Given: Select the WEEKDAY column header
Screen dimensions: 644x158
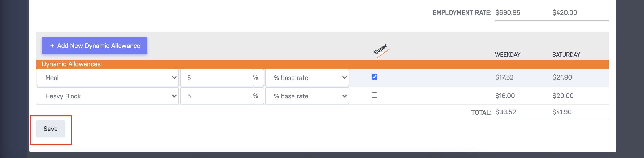Looking at the screenshot, I should click(x=508, y=55).
